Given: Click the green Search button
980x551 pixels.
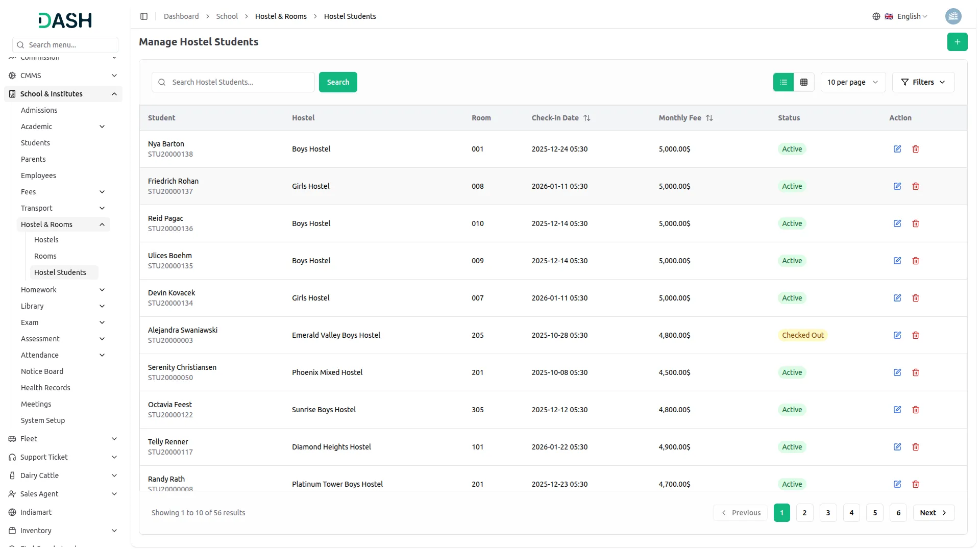Looking at the screenshot, I should tap(338, 82).
